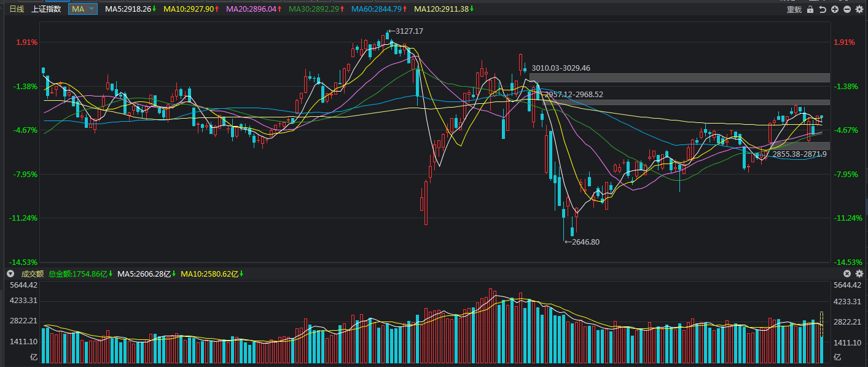Toggle the MA10 line legend

(191, 9)
